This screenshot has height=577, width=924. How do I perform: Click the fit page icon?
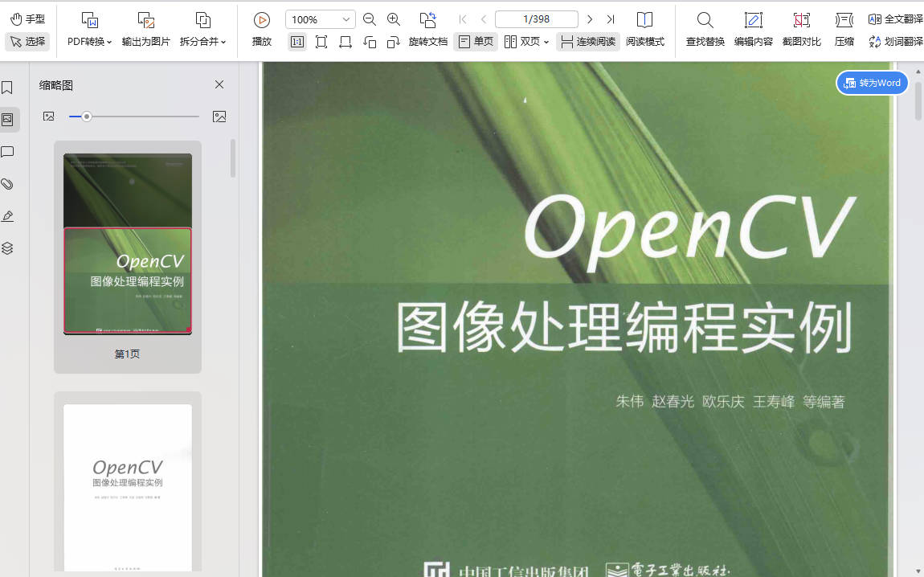321,42
